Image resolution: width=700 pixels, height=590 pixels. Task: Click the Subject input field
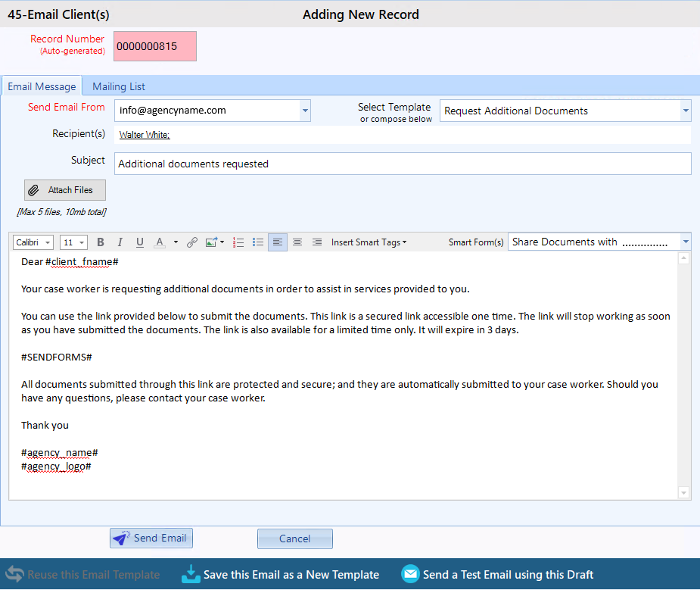click(x=403, y=164)
